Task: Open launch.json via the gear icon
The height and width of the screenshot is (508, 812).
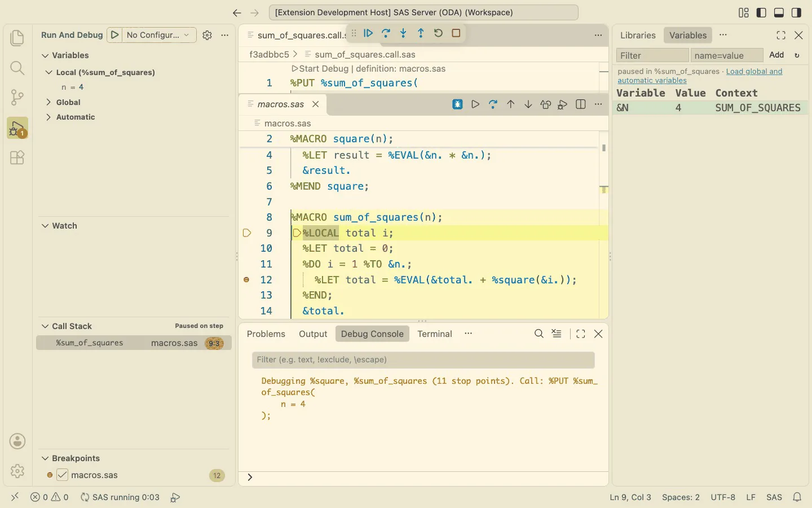Action: (x=207, y=35)
